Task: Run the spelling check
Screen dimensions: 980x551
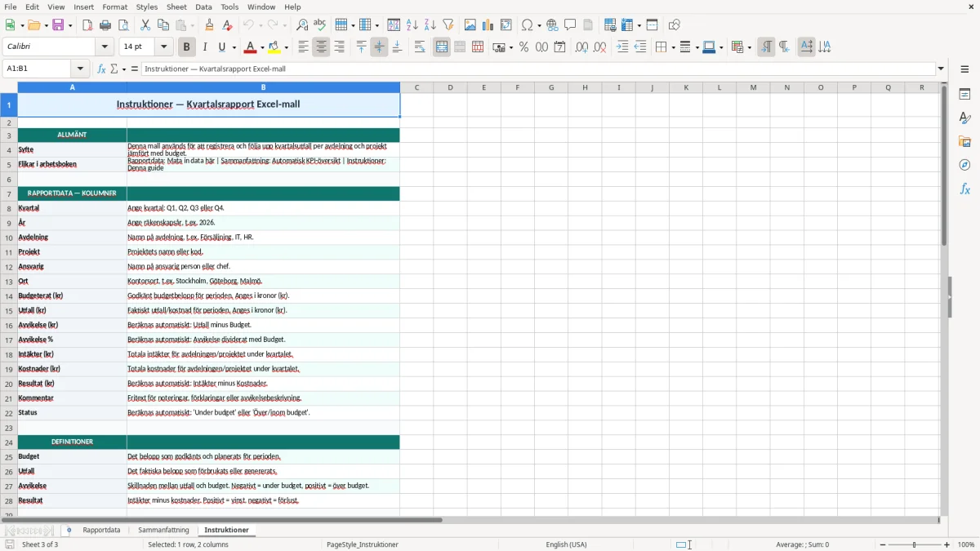Action: 320,25
